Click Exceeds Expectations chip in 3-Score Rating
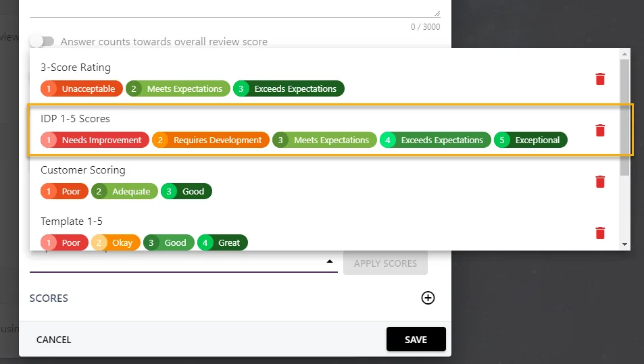This screenshot has width=644, height=364. click(x=289, y=88)
